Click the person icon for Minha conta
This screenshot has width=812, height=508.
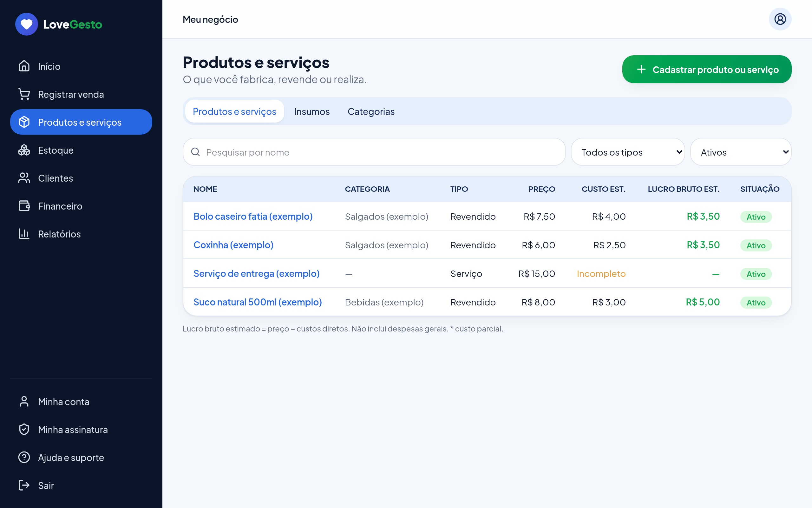pos(24,402)
